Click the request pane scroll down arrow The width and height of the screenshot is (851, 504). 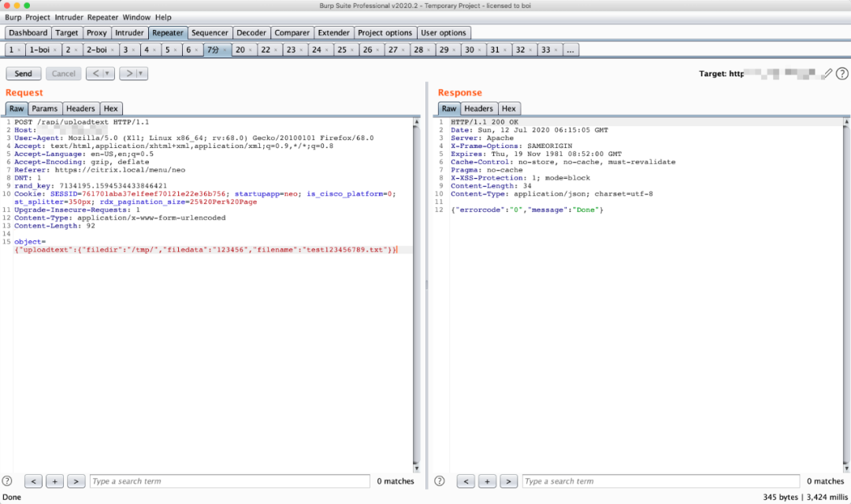tap(416, 469)
